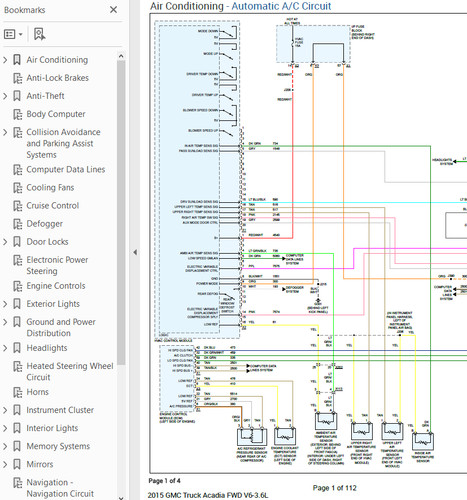Open the Cruise Control bookmark
This screenshot has height=500, width=467.
tap(53, 206)
